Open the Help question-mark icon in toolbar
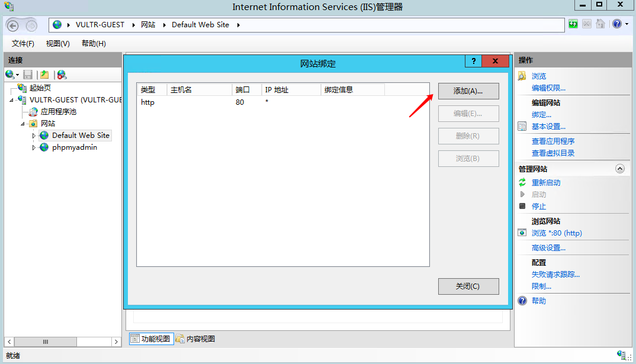 tap(617, 24)
